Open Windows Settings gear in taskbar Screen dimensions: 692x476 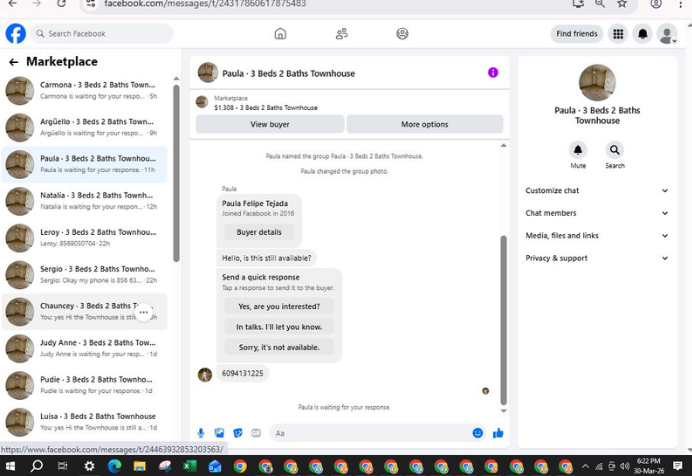coord(89,466)
